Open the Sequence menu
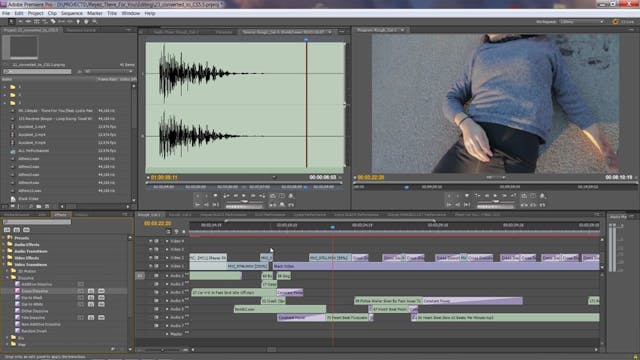The width and height of the screenshot is (640, 360). tap(72, 13)
